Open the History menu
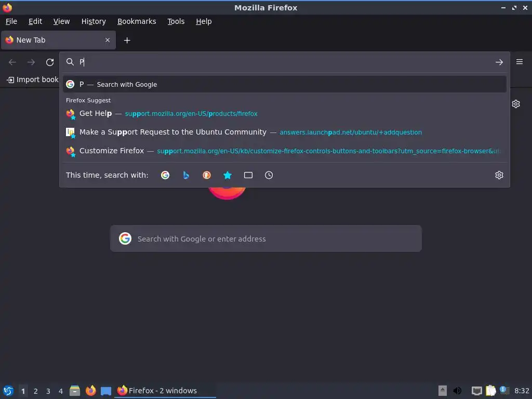532x399 pixels. click(94, 21)
